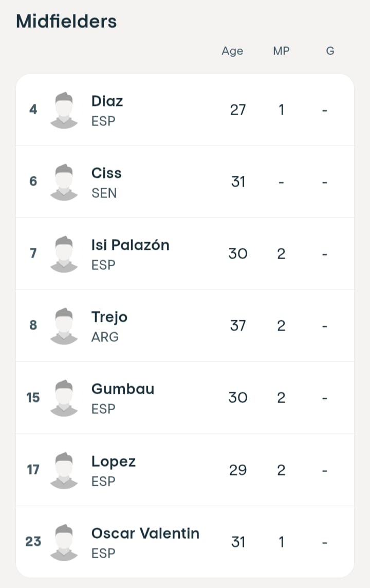The image size is (370, 588).
Task: Click Trejo's player avatar icon
Action: coord(64,325)
